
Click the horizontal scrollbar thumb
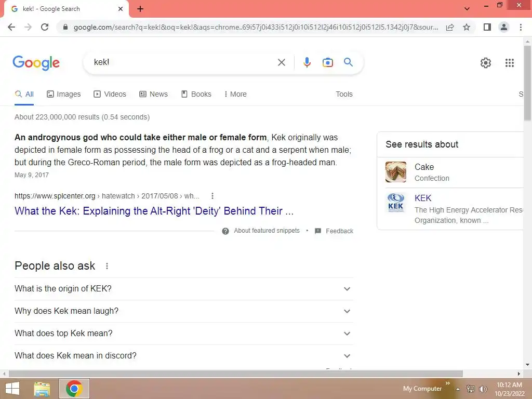[236, 374]
